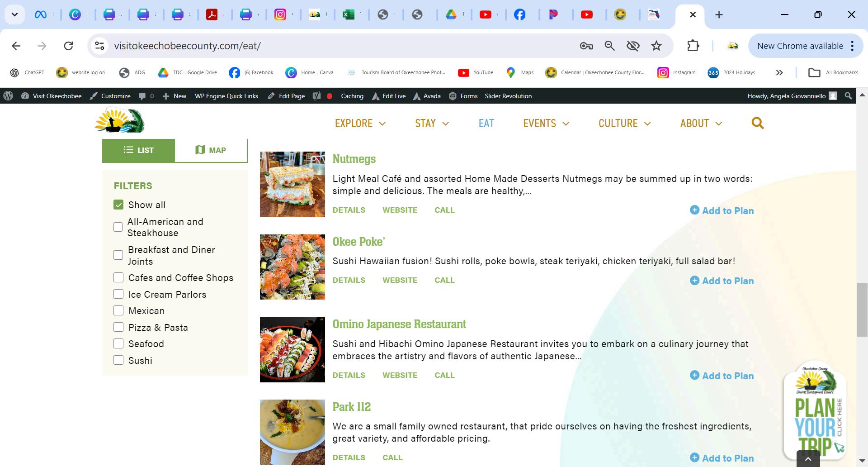
Task: Click the Visit Okeechobee sun logo
Action: [x=119, y=120]
